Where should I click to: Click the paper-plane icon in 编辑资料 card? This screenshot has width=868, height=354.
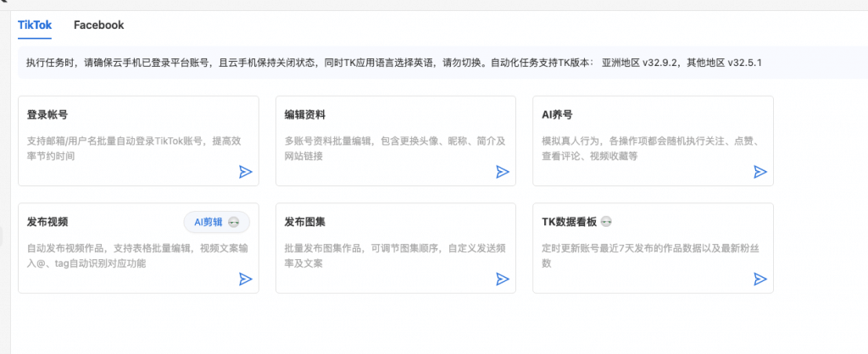click(503, 172)
